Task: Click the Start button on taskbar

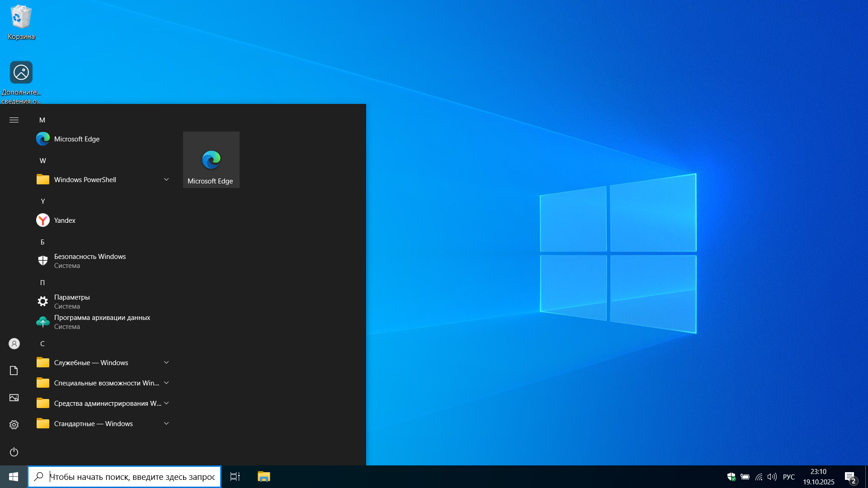Action: coord(14,477)
